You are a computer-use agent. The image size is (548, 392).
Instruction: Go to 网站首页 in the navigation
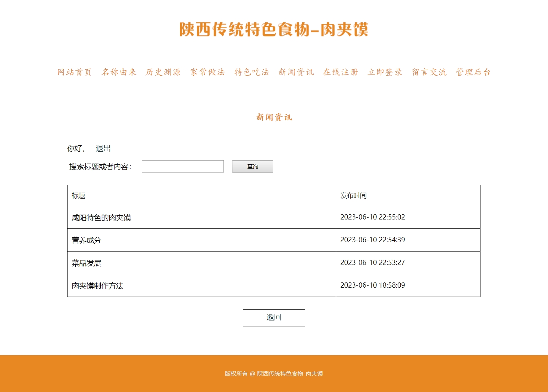75,72
